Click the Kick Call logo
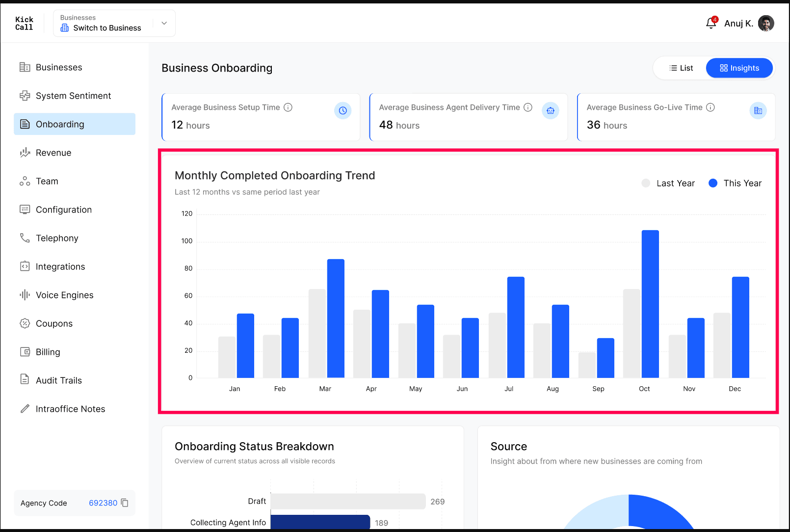This screenshot has height=532, width=790. pyautogui.click(x=24, y=23)
